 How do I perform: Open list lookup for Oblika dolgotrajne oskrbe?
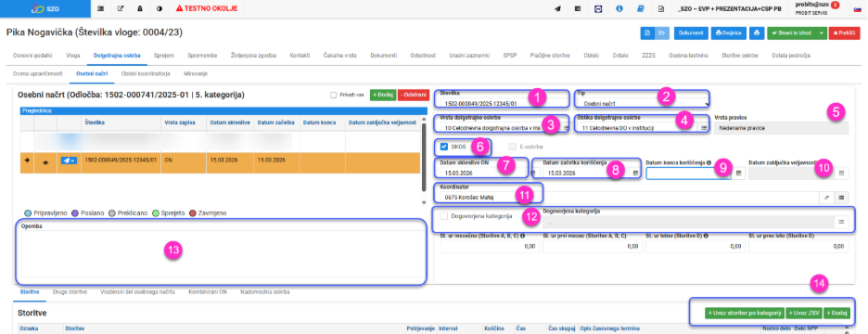point(704,128)
